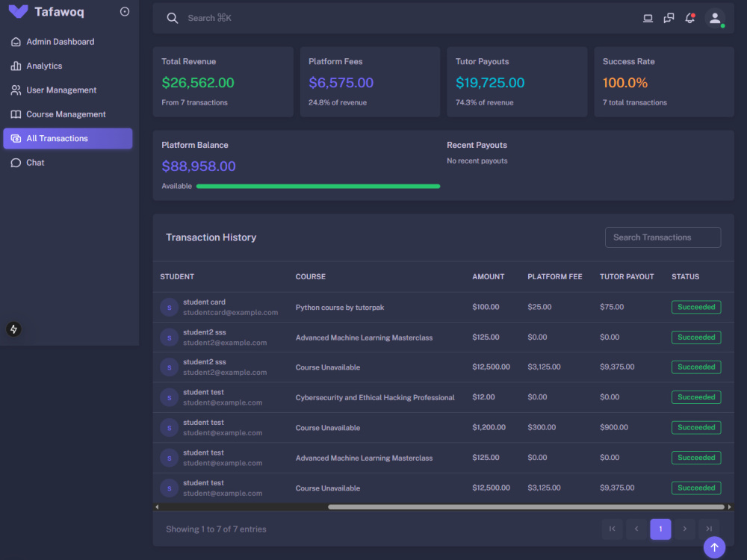The width and height of the screenshot is (747, 560).
Task: Click the Platform Fees $6,575.00 value
Action: coord(341,83)
